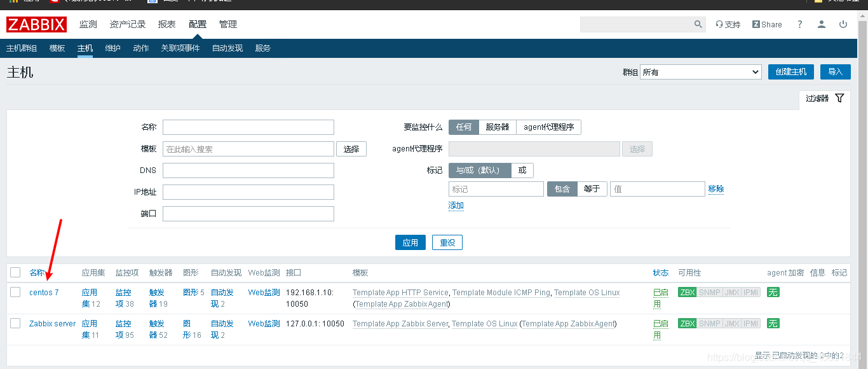Toggle the 过滤器 filter funnel tab
Image resolution: width=868 pixels, height=369 pixels.
click(x=825, y=98)
